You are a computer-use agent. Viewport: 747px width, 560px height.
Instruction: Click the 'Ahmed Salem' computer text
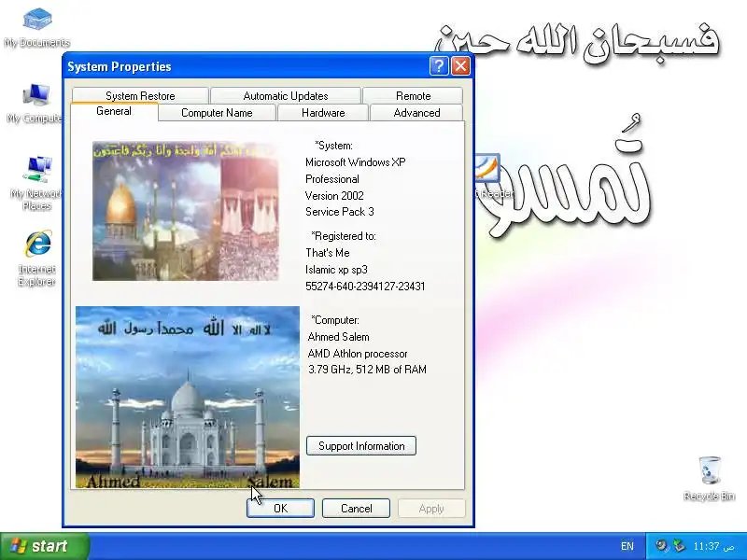pos(338,337)
